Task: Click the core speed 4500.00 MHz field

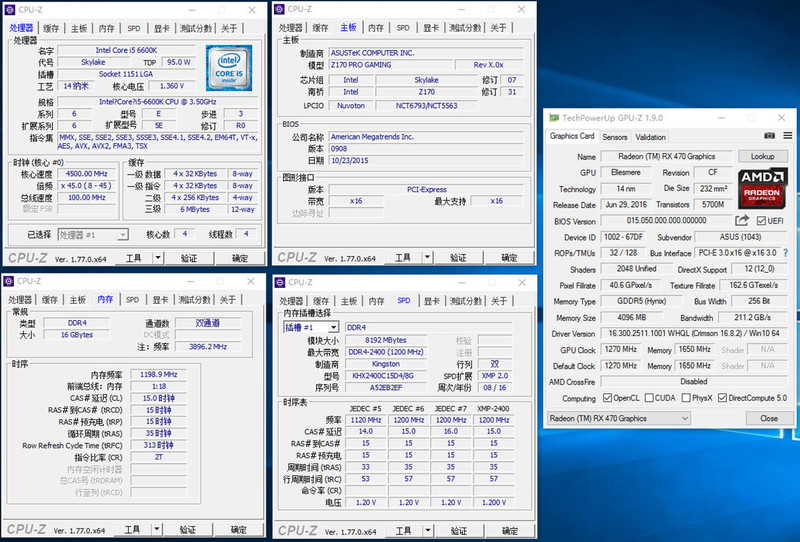Action: tap(87, 174)
